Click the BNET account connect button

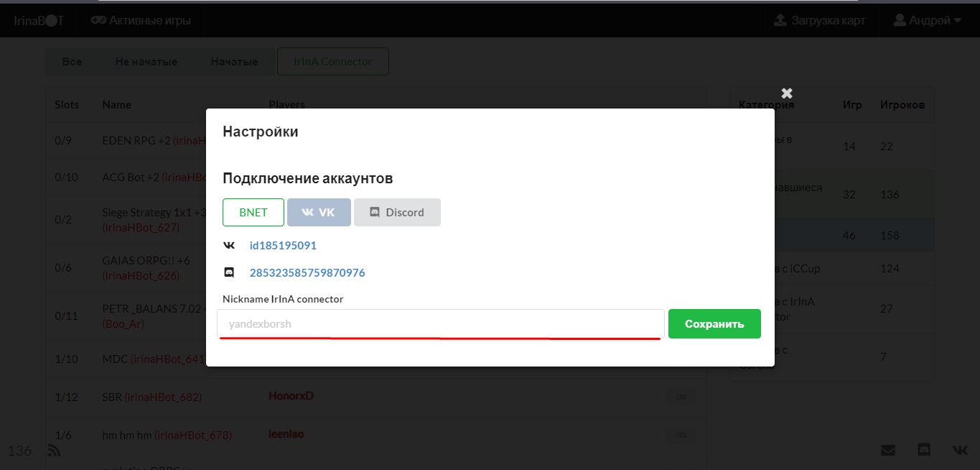pyautogui.click(x=253, y=212)
